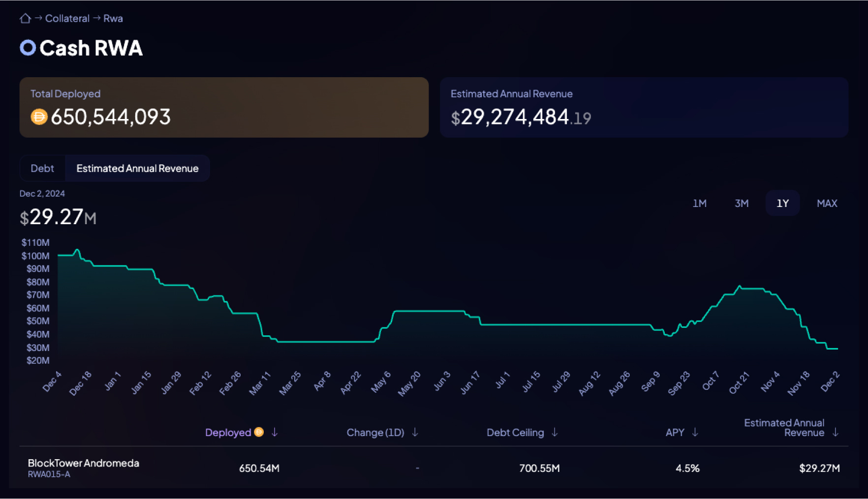Sort by Debt Ceiling arrow
This screenshot has width=868, height=499.
(x=555, y=432)
